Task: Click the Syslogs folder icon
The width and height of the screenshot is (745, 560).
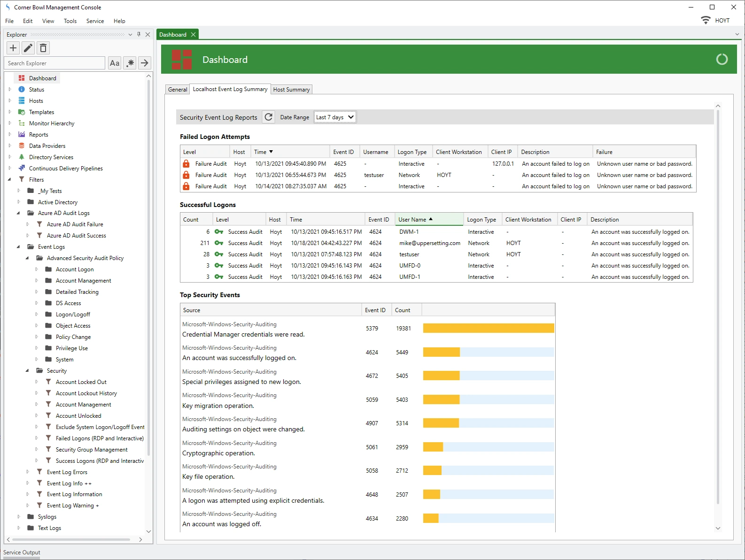Action: 31,517
